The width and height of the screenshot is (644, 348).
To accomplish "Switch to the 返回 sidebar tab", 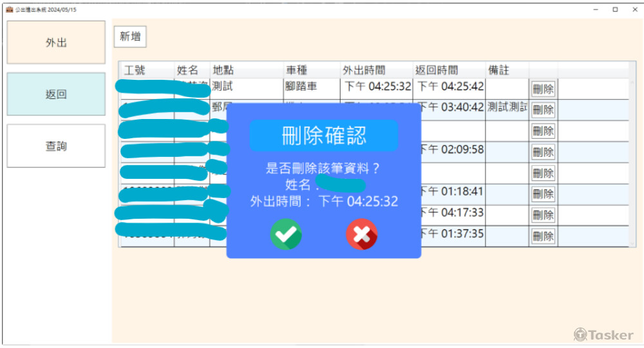I will pyautogui.click(x=56, y=95).
